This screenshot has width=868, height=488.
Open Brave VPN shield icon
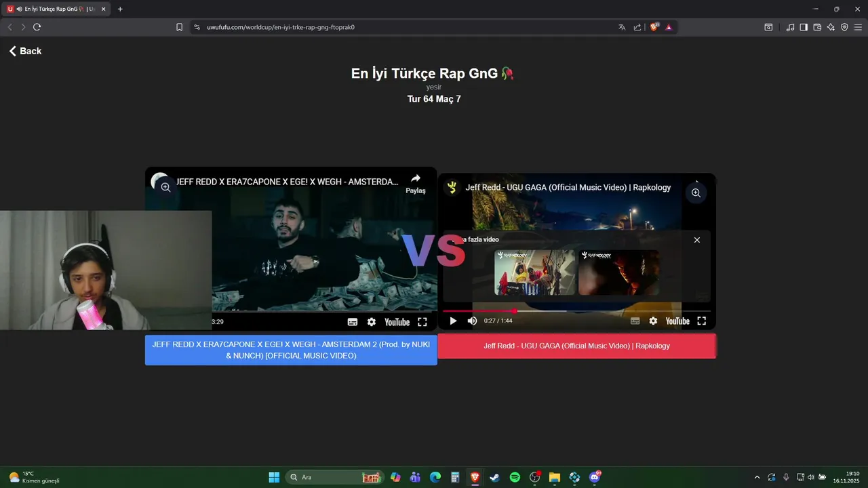pos(844,27)
